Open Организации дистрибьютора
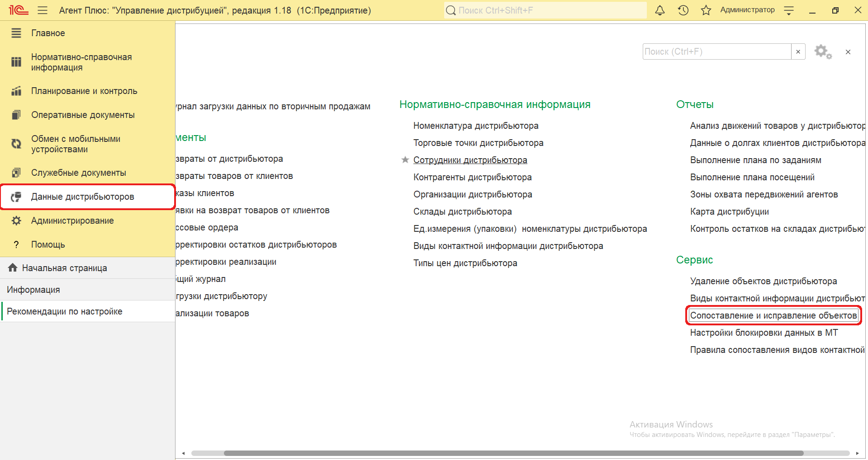The image size is (868, 460). (x=473, y=194)
